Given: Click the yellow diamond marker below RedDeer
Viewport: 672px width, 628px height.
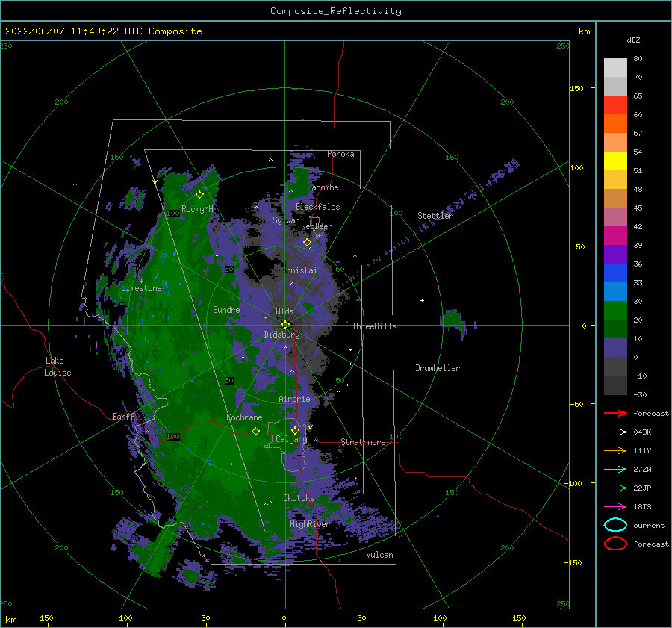Looking at the screenshot, I should click(307, 243).
